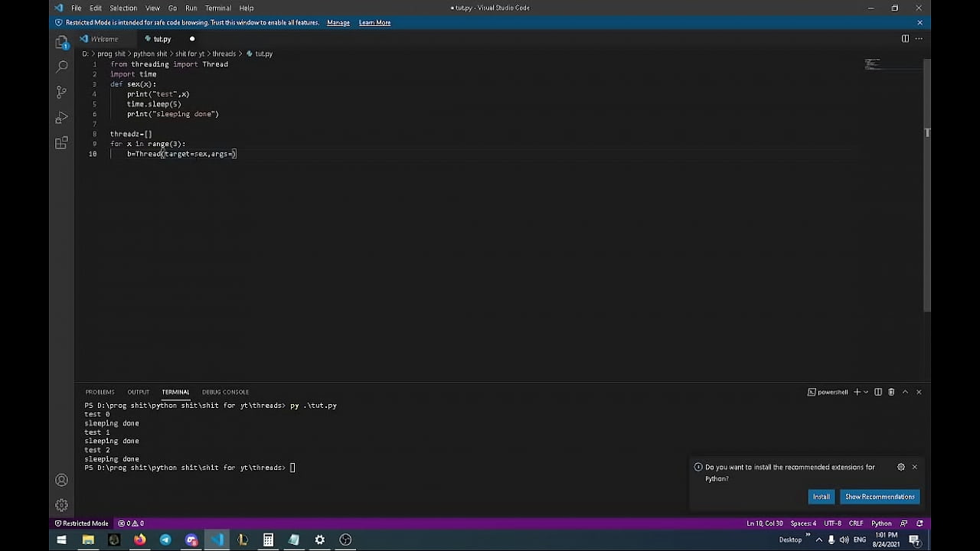
Task: Open editor More Actions ellipsis menu
Action: 919,39
